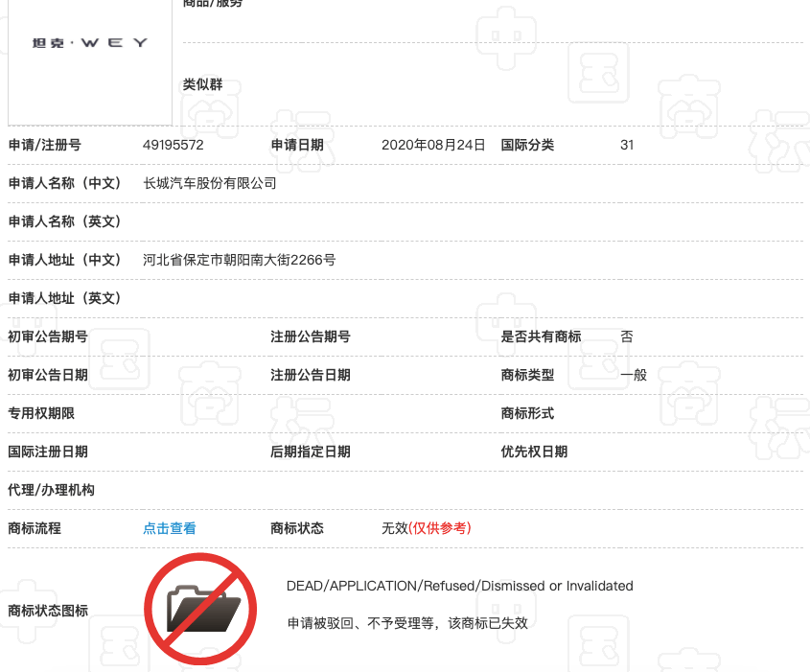Select the 申请人名称（中文）row label
The image size is (810, 672).
62,183
